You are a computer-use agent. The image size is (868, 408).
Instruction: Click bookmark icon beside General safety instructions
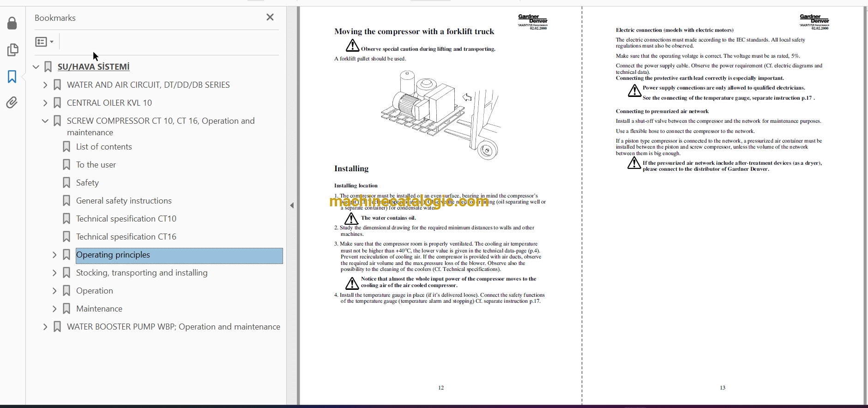66,201
